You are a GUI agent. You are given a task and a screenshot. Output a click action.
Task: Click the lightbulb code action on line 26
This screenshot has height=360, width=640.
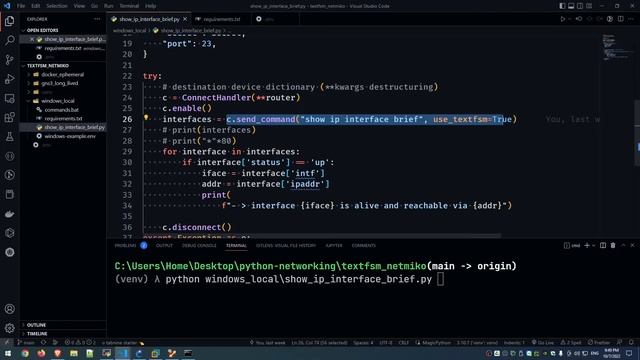[x=146, y=118]
